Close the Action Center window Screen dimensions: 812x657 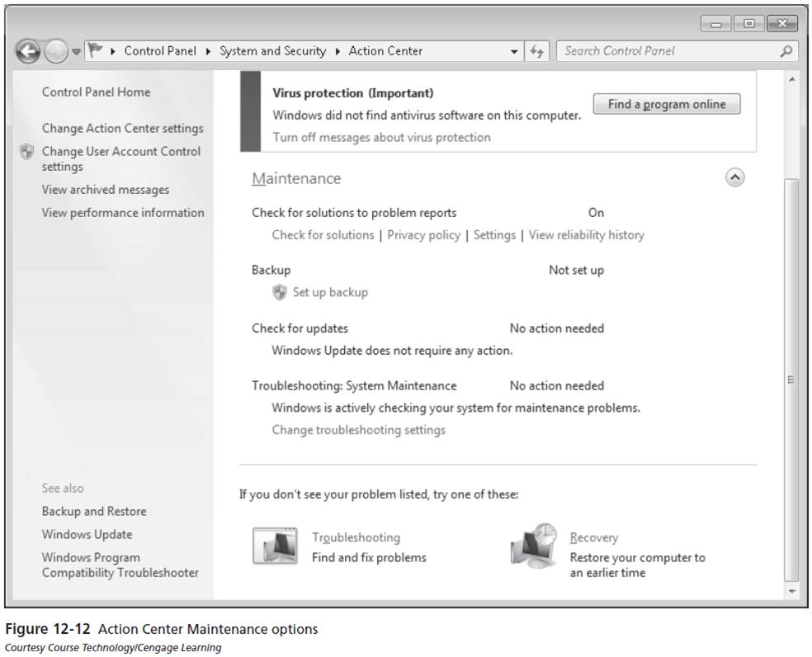pos(782,24)
